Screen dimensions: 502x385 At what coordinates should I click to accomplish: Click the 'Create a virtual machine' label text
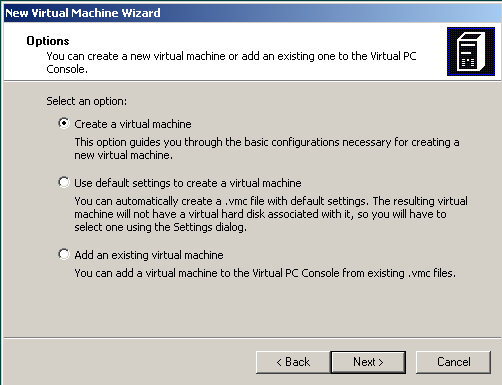[133, 124]
